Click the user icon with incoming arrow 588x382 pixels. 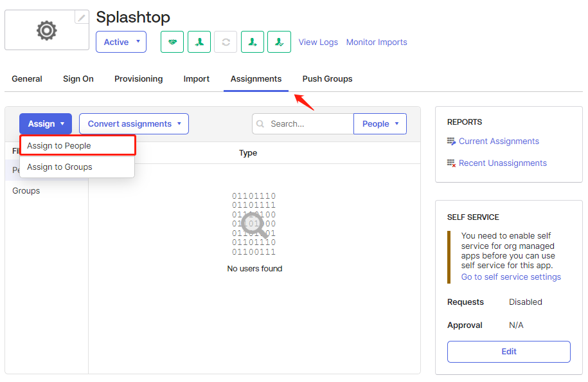coord(199,42)
